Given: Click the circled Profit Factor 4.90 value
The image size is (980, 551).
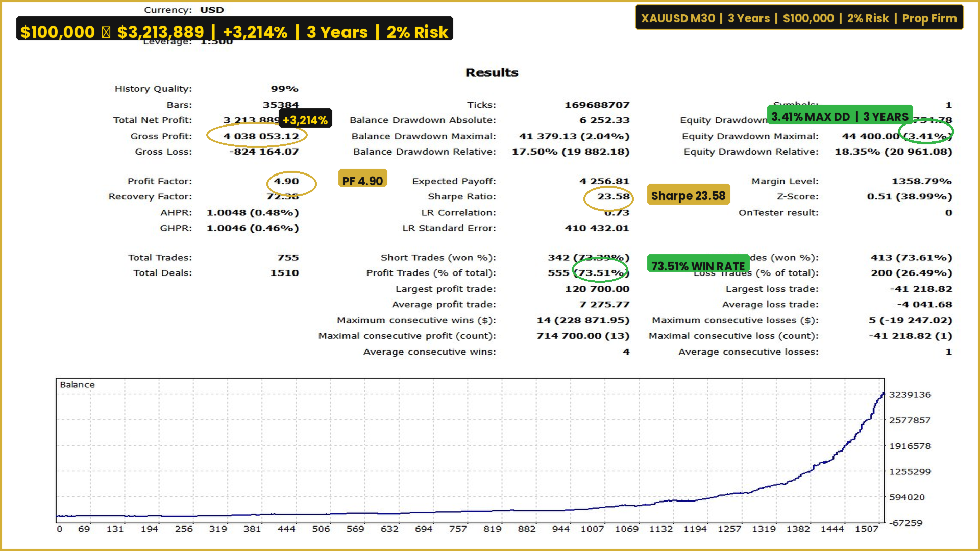Looking at the screenshot, I should coord(286,181).
